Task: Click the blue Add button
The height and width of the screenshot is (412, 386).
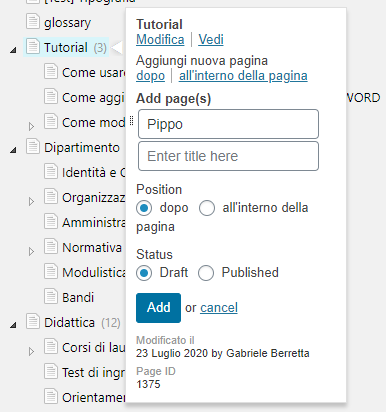Action: click(x=158, y=308)
